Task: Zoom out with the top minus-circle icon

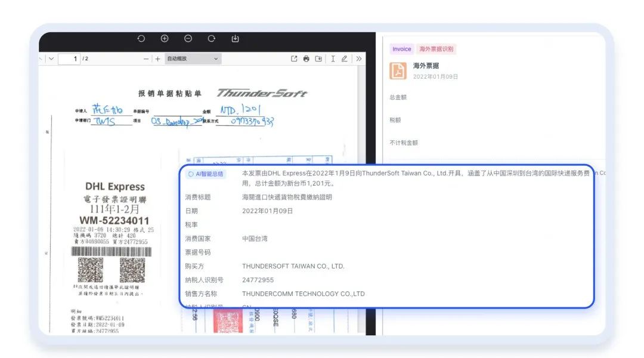Action: [x=188, y=39]
